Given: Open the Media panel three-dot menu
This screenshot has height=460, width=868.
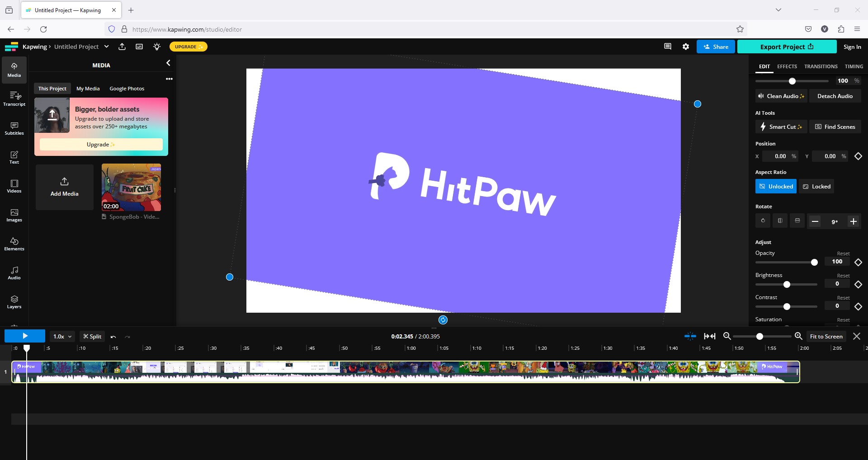Looking at the screenshot, I should click(x=169, y=79).
